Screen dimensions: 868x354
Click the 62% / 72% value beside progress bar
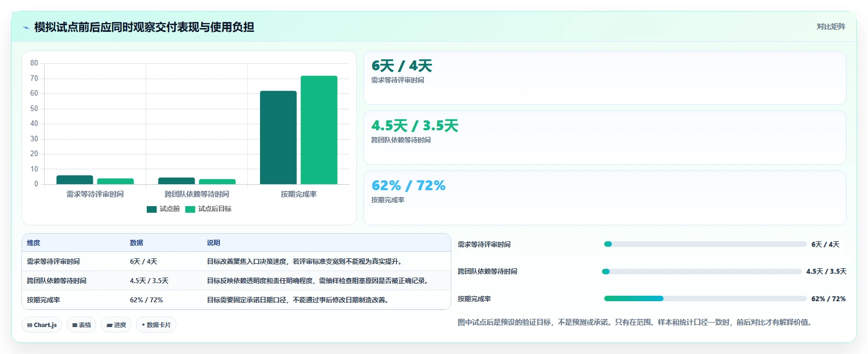point(828,299)
